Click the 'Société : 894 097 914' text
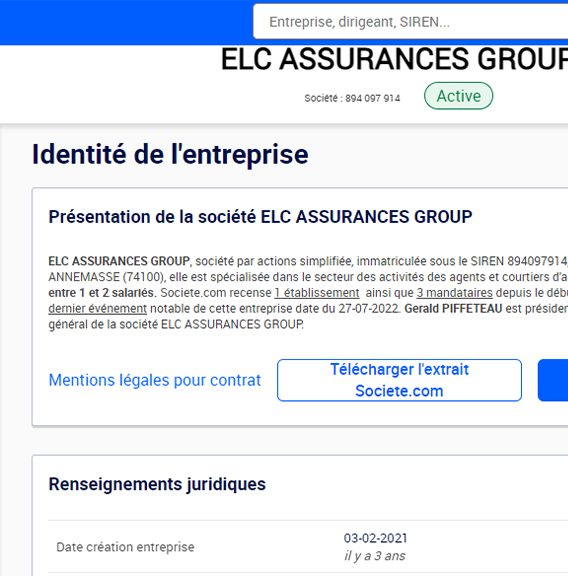 click(352, 98)
